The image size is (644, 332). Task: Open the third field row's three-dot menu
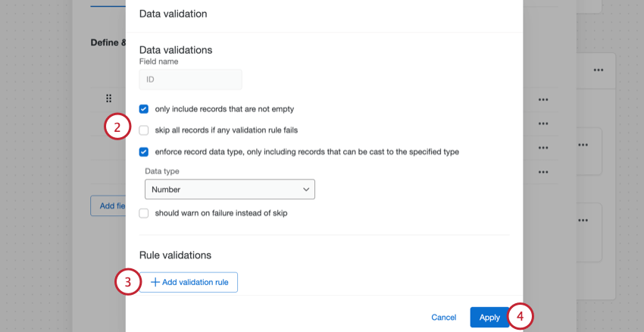[542, 148]
